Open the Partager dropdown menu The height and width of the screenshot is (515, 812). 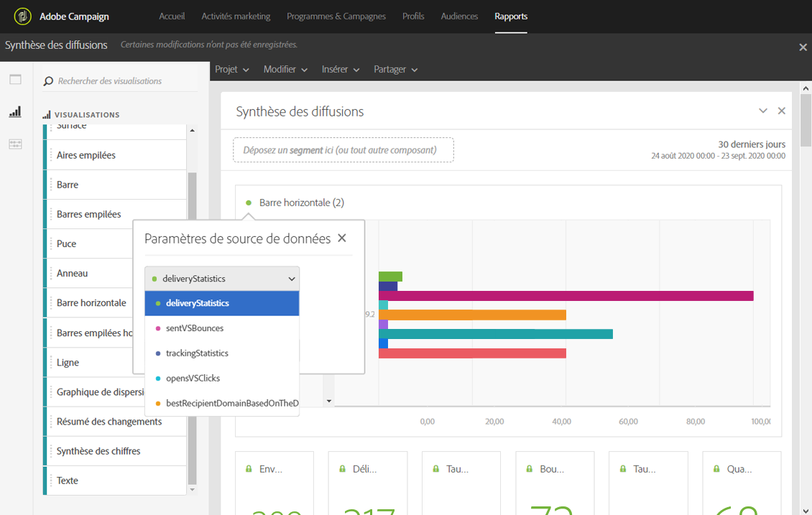pos(395,70)
